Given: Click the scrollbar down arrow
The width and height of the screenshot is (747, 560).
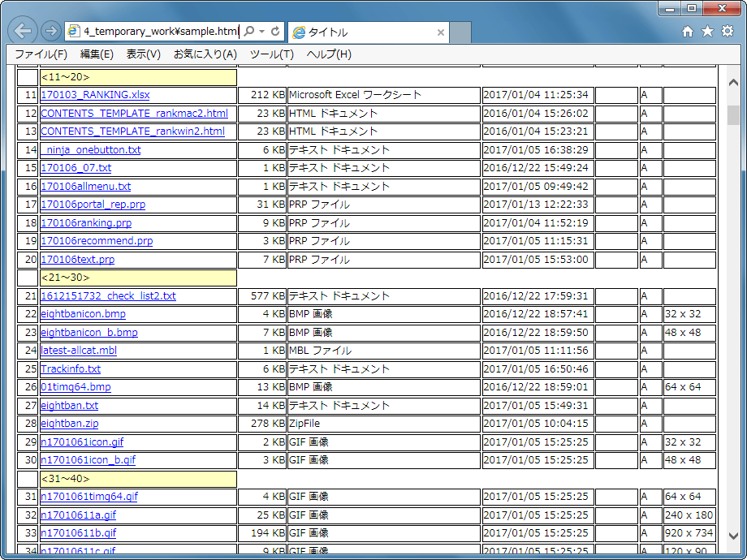Looking at the screenshot, I should (734, 536).
